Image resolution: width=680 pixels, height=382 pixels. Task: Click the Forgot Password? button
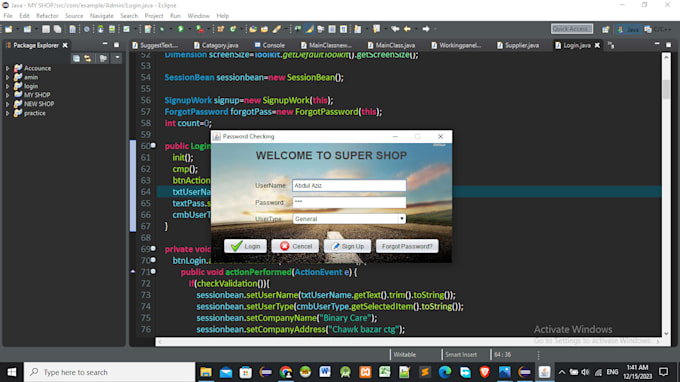point(407,246)
